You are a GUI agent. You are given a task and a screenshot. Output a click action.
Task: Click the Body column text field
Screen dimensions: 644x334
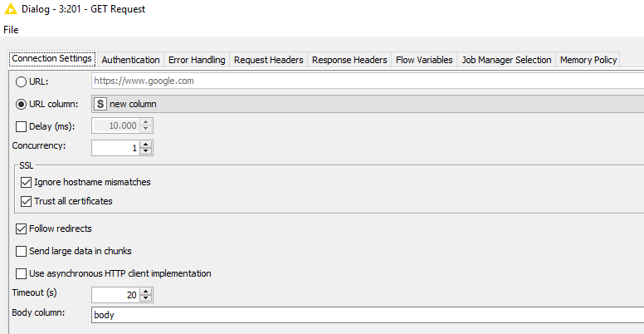(365, 315)
